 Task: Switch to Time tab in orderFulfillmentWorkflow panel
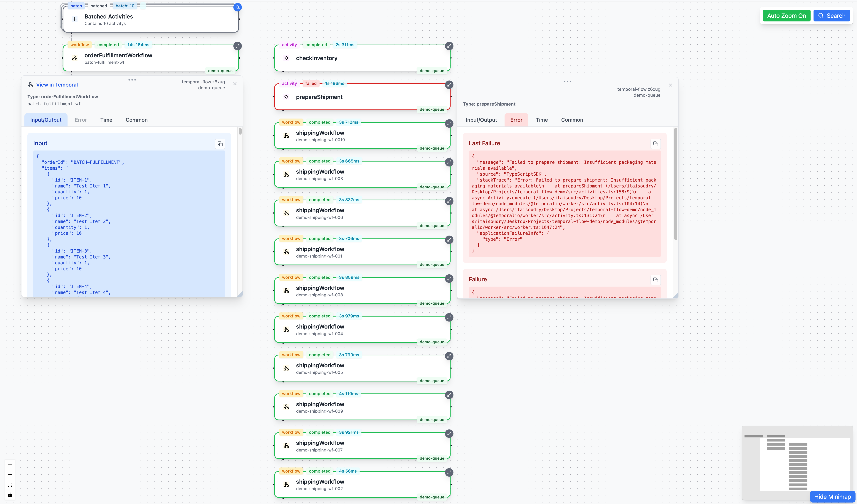point(106,120)
